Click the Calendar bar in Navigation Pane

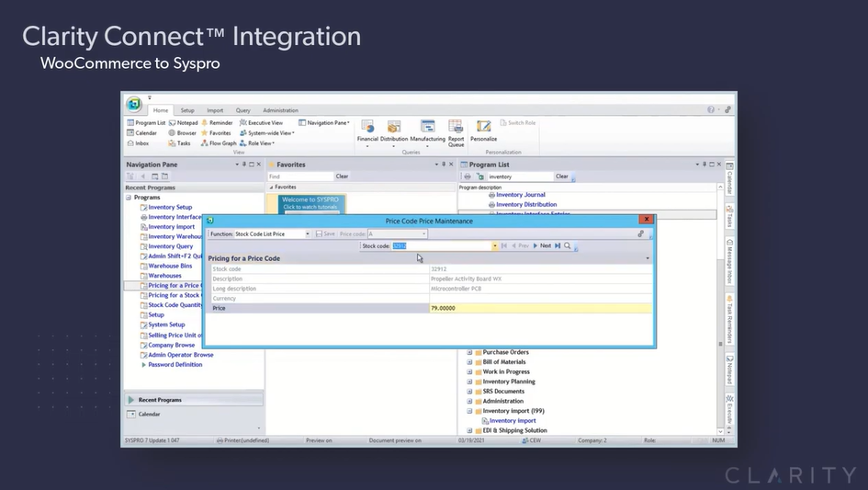click(x=194, y=414)
